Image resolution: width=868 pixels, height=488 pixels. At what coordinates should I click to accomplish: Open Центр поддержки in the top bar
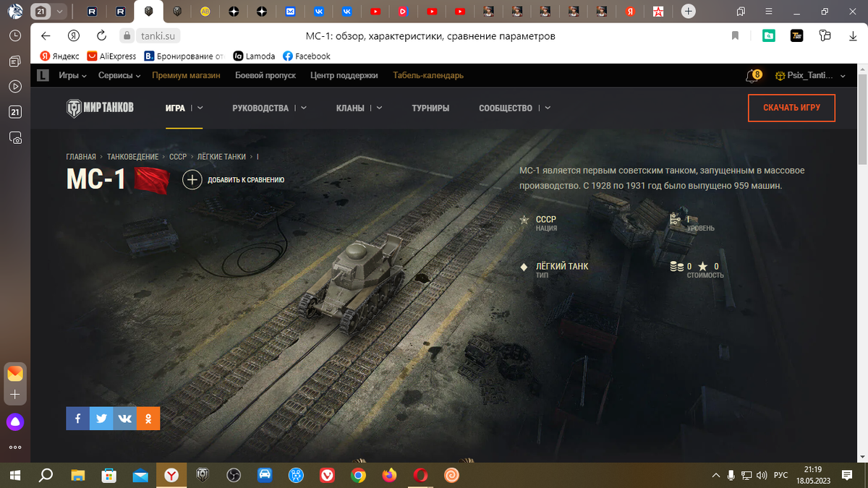click(344, 75)
